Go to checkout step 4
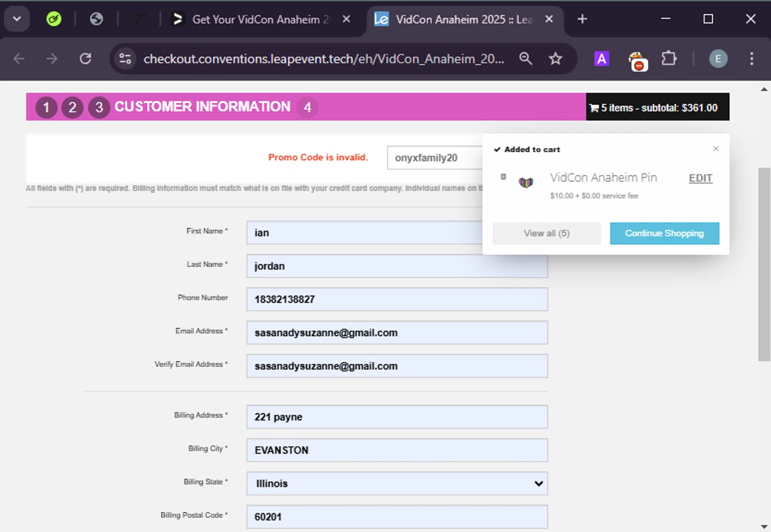The height and width of the screenshot is (532, 771). [307, 107]
